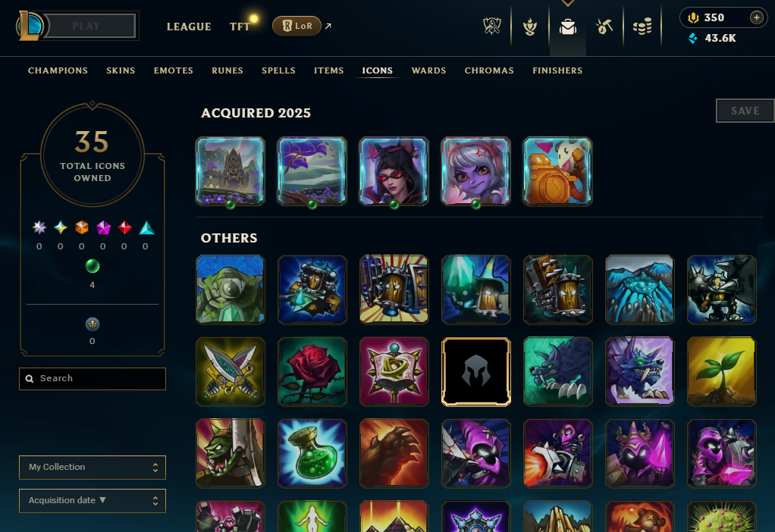
Task: Select the red rose summoner icon
Action: [312, 371]
